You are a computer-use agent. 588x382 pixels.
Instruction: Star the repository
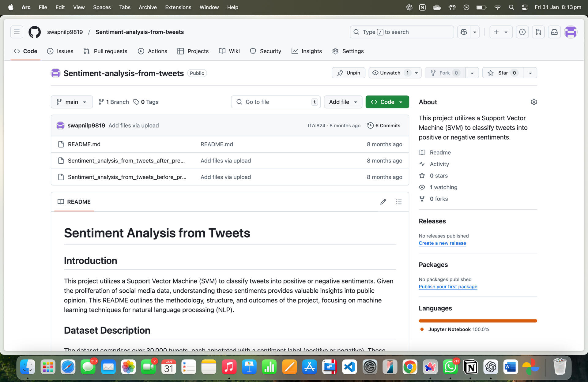pos(503,73)
